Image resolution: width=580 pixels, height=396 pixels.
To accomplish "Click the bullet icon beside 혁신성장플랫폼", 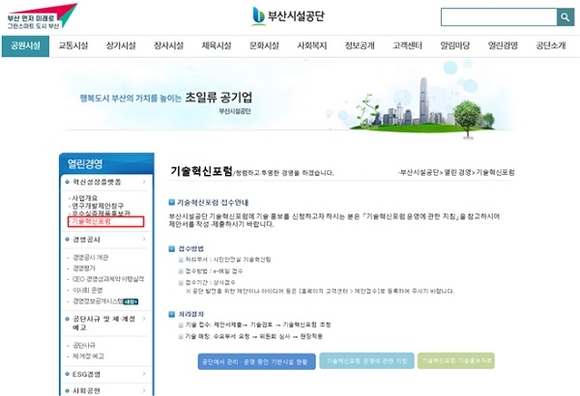I will [x=67, y=182].
